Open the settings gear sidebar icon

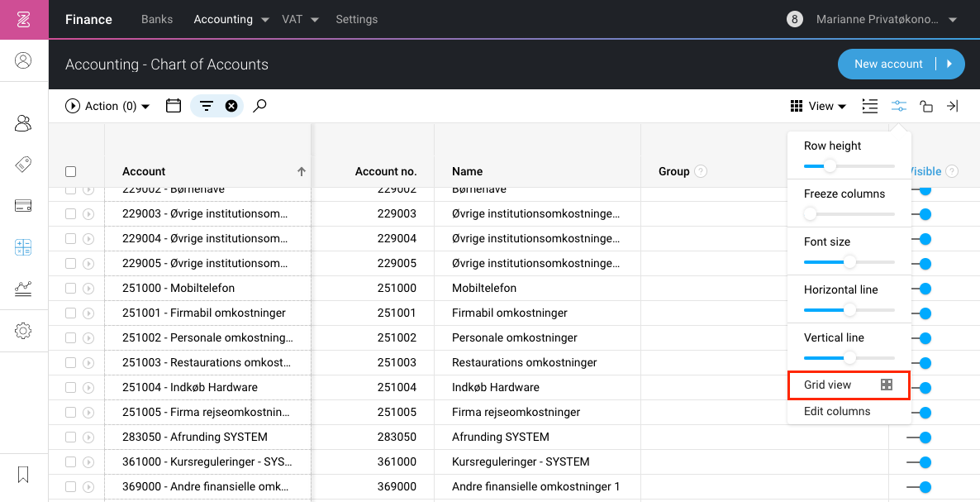click(x=23, y=331)
